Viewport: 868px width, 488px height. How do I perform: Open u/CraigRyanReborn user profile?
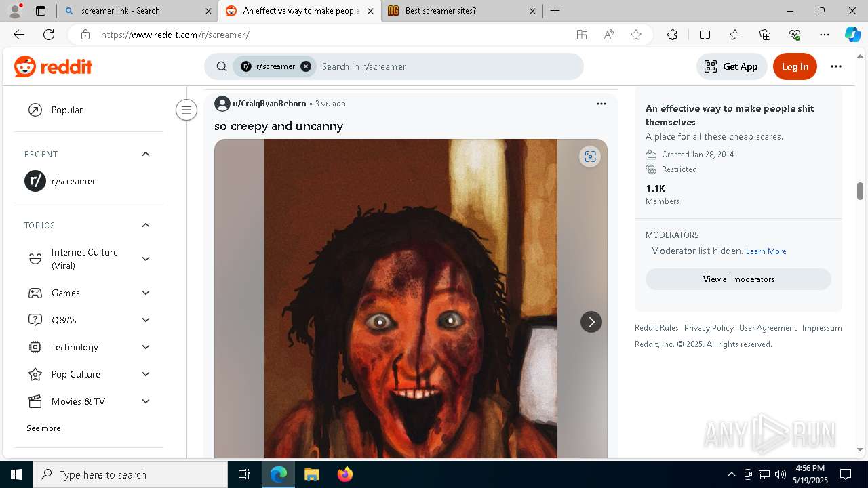pyautogui.click(x=269, y=104)
